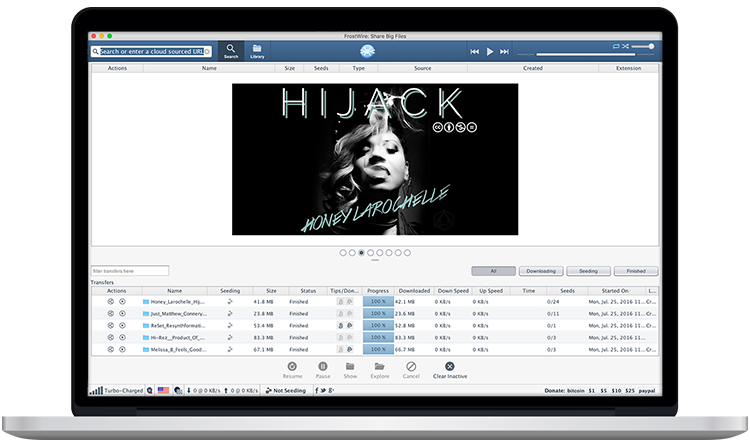This screenshot has height=445, width=750.
Task: Click the Pause transfer button
Action: [x=323, y=370]
